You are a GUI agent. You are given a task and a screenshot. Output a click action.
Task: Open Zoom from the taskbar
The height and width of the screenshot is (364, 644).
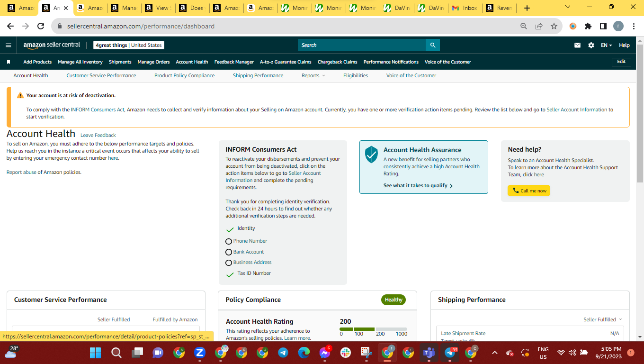pos(200,353)
